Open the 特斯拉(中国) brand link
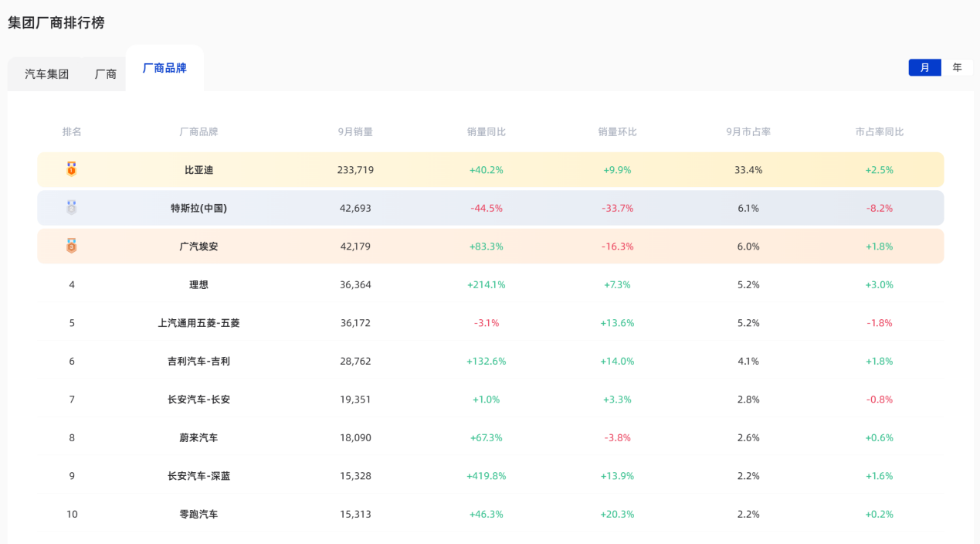This screenshot has width=980, height=544. coord(198,208)
